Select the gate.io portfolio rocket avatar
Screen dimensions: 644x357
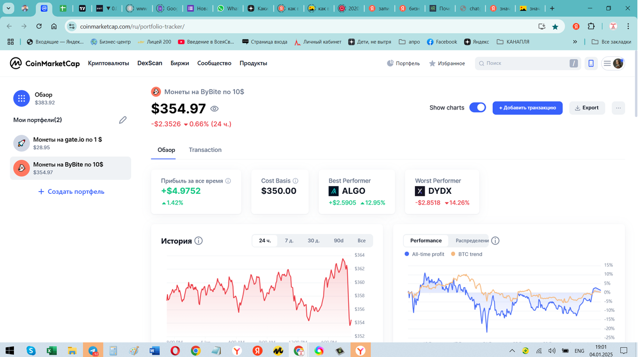click(21, 143)
